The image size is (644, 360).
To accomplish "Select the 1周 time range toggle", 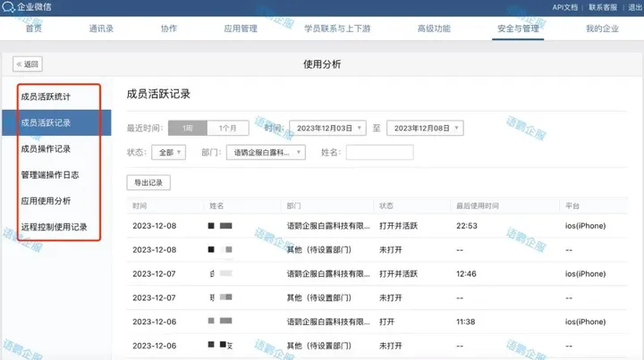I will pos(188,128).
